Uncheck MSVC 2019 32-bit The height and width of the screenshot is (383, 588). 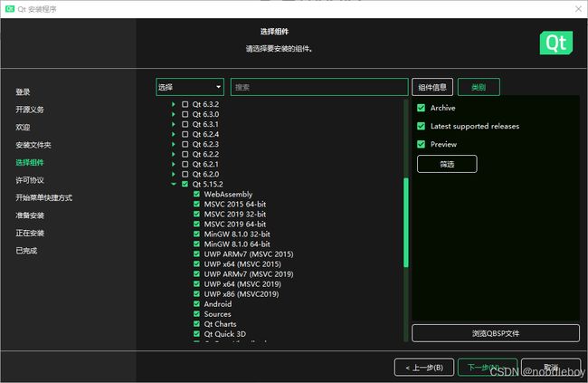pos(196,214)
